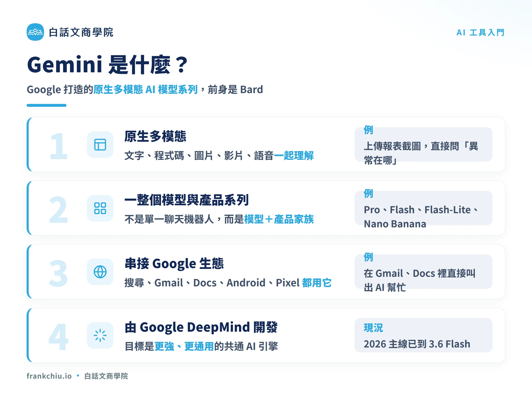Click the highlighted text 模型＋產品家族
The image size is (532, 399).
[x=279, y=219]
